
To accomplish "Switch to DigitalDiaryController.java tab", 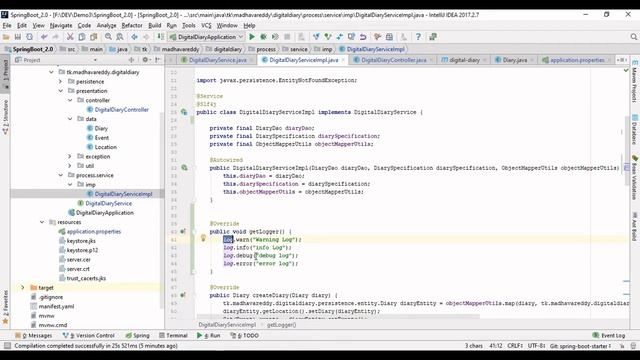I will (x=393, y=60).
